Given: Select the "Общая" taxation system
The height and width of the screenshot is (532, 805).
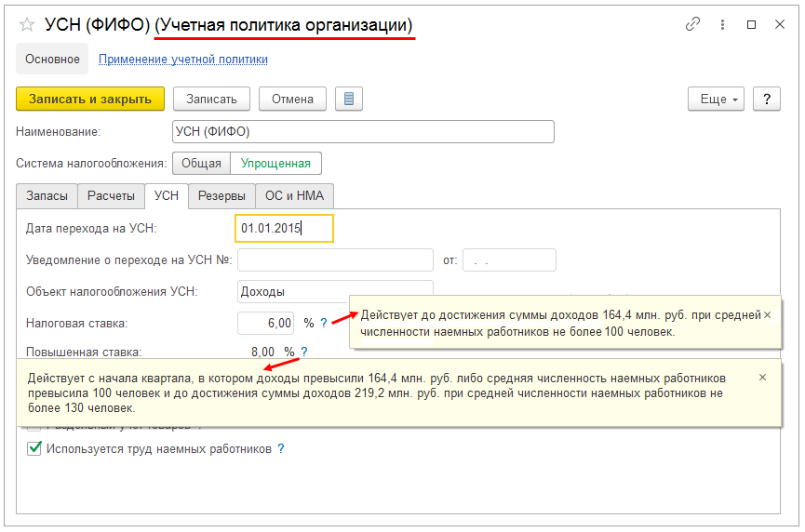Looking at the screenshot, I should [x=201, y=164].
